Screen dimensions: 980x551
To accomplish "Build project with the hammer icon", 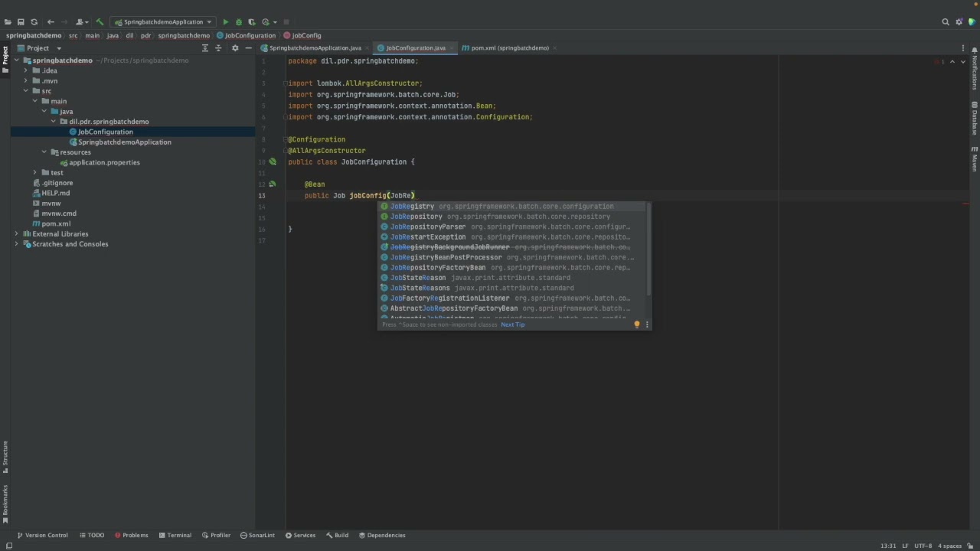I will 100,21.
